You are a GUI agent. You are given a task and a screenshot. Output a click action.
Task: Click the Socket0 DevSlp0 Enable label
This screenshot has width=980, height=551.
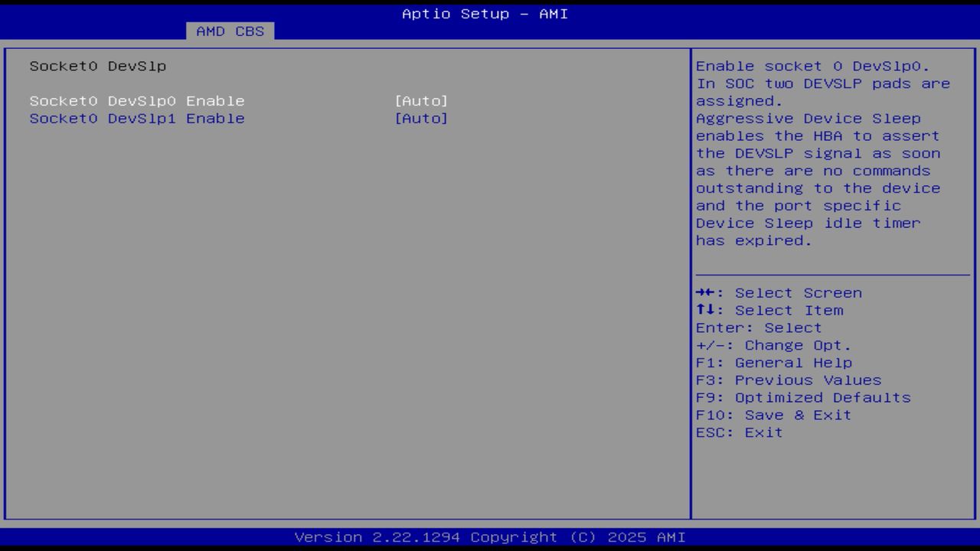(x=138, y=100)
